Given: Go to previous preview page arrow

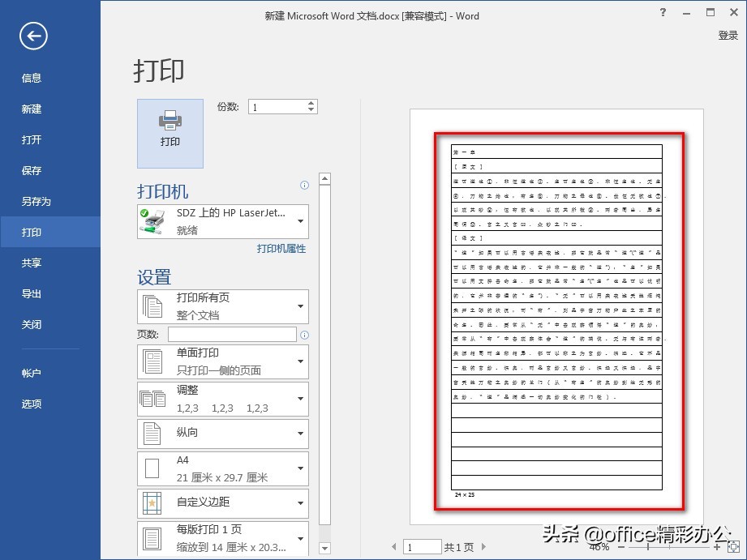Looking at the screenshot, I should pos(393,547).
